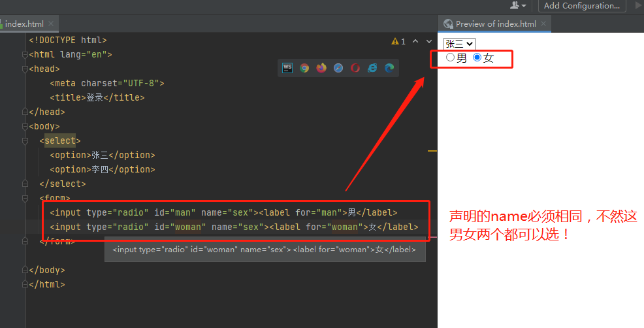This screenshot has width=644, height=328.
Task: Click the input id="man" code line
Action: click(x=223, y=212)
